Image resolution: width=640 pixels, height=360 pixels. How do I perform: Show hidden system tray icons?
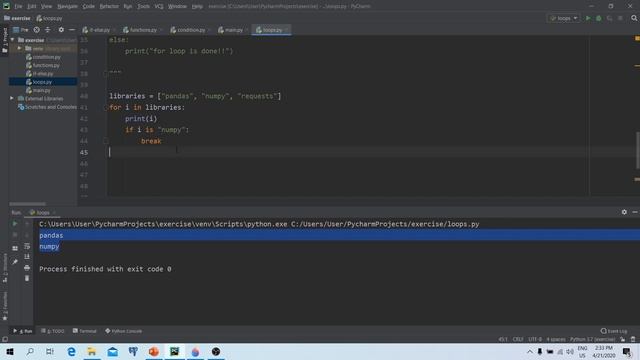(x=530, y=351)
